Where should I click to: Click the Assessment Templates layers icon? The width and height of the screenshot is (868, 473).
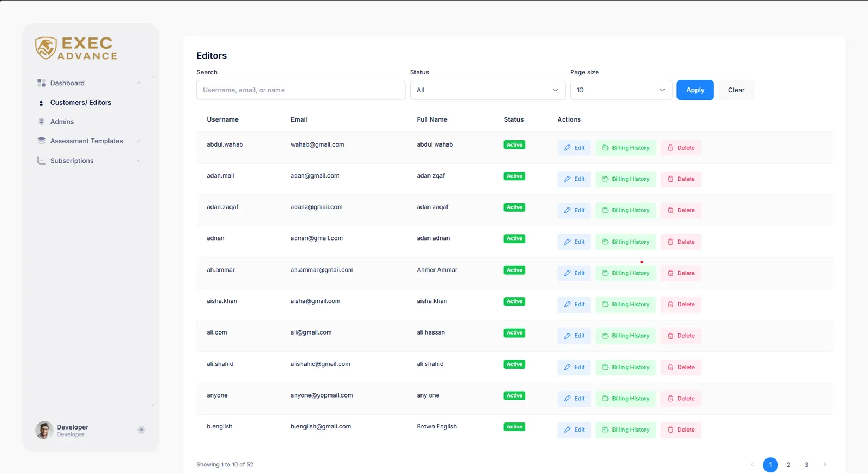(41, 141)
